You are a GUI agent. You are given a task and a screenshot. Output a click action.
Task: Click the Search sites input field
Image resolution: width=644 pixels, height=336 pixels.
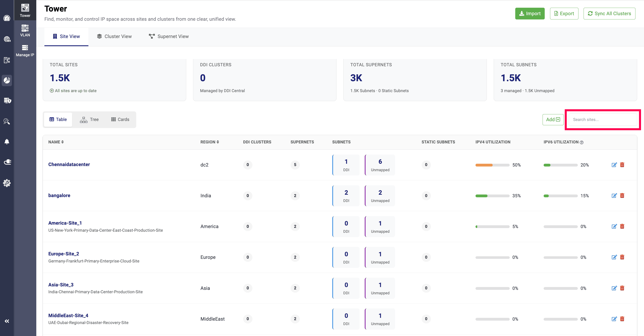click(603, 120)
